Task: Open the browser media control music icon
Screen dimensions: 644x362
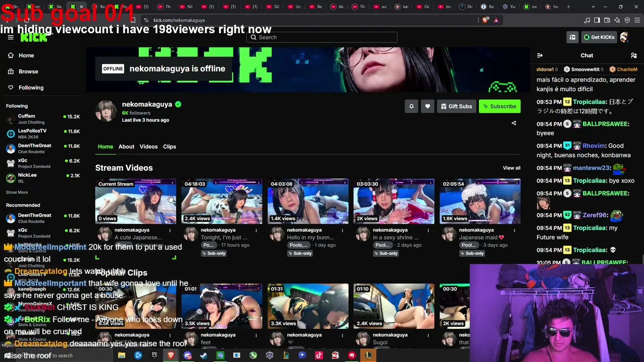Action: pyautogui.click(x=587, y=20)
